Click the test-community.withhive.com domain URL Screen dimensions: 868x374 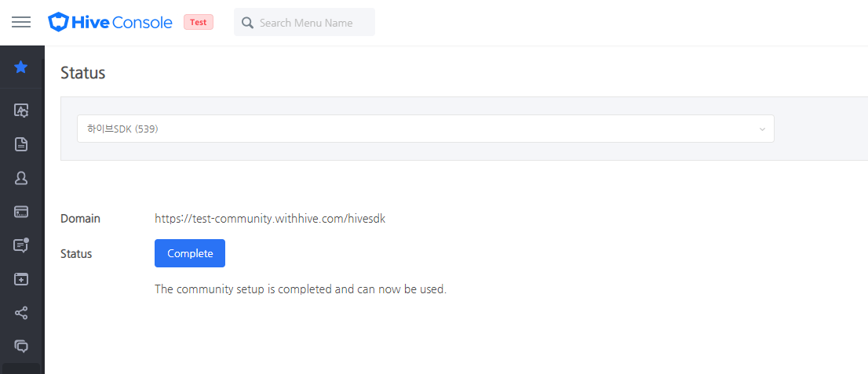(x=270, y=219)
